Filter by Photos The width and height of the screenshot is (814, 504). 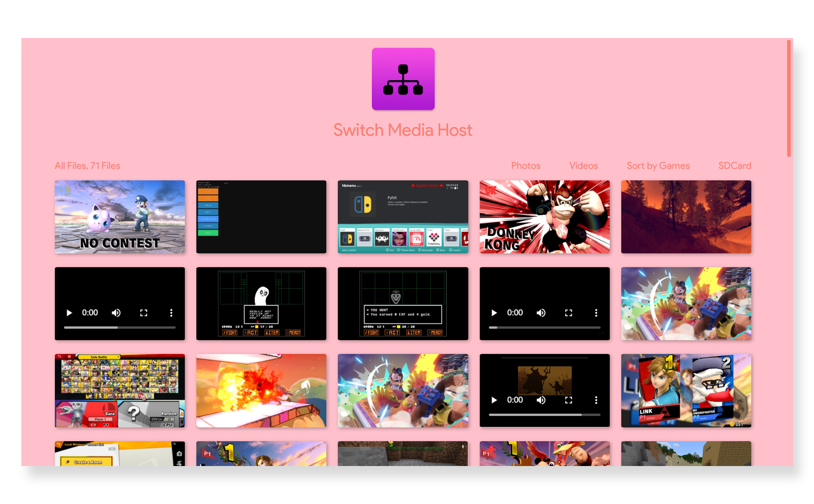pos(526,166)
